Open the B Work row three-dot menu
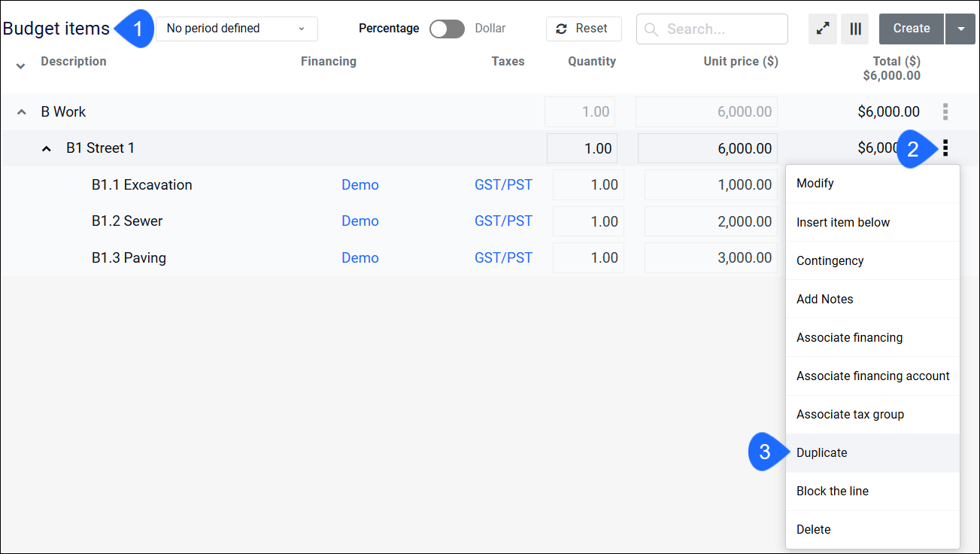This screenshot has width=980, height=554. click(x=945, y=112)
